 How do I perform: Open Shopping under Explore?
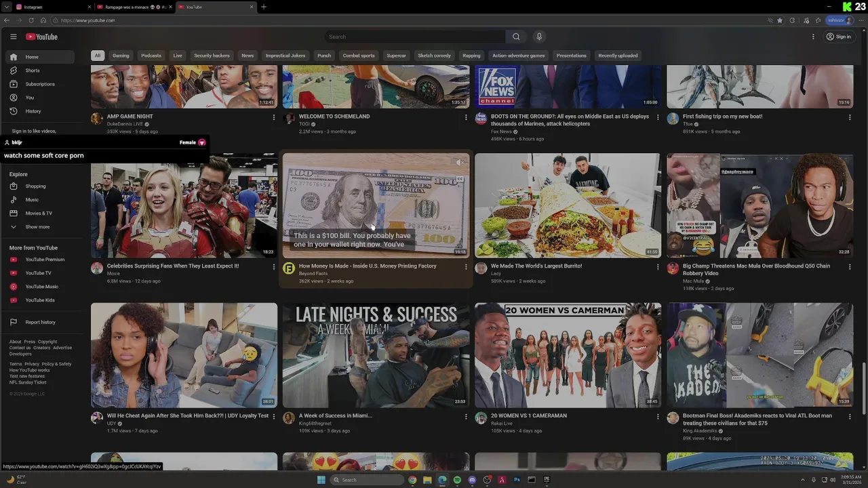pyautogui.click(x=40, y=186)
